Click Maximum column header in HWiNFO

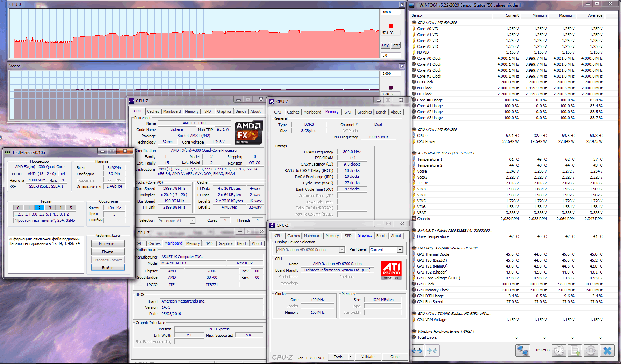[x=563, y=15]
